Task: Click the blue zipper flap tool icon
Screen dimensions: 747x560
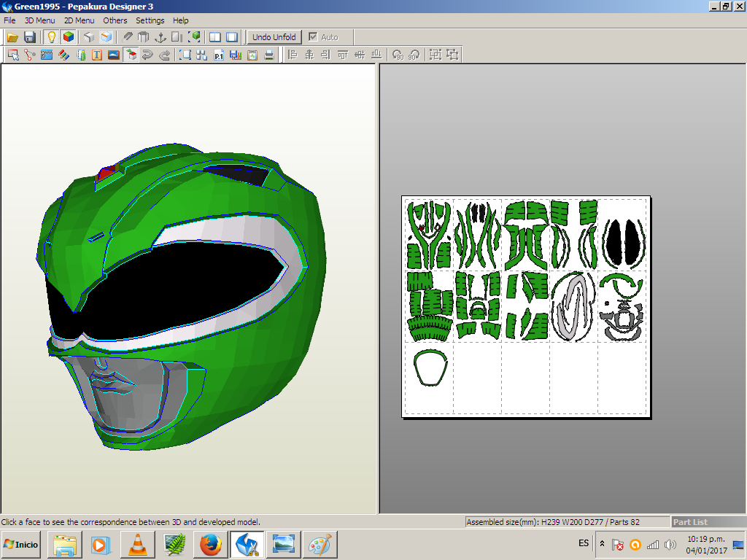Action: click(x=47, y=55)
